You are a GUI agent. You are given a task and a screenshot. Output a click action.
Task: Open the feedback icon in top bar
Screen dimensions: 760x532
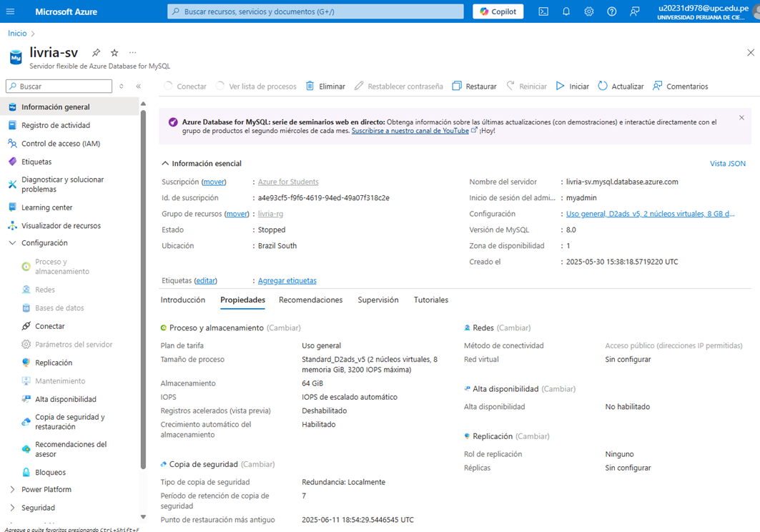(634, 11)
